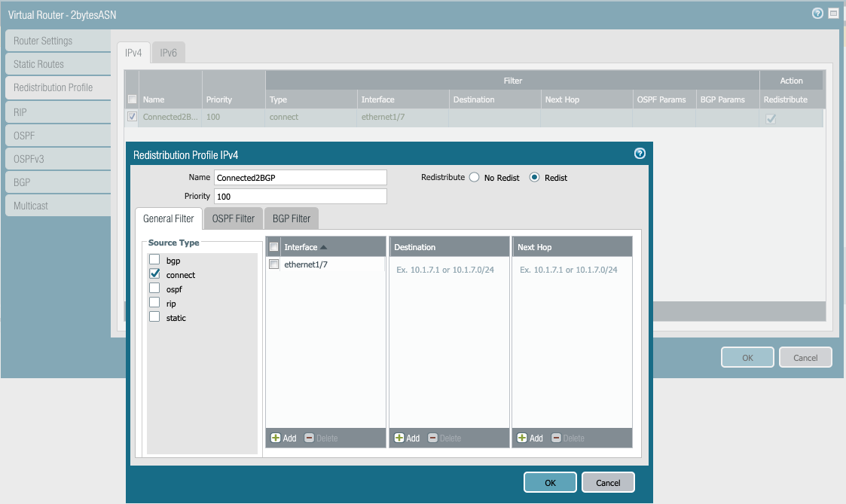Screen dimensions: 846x504
Task: Sort by the Interface column header arrow
Action: (x=323, y=247)
